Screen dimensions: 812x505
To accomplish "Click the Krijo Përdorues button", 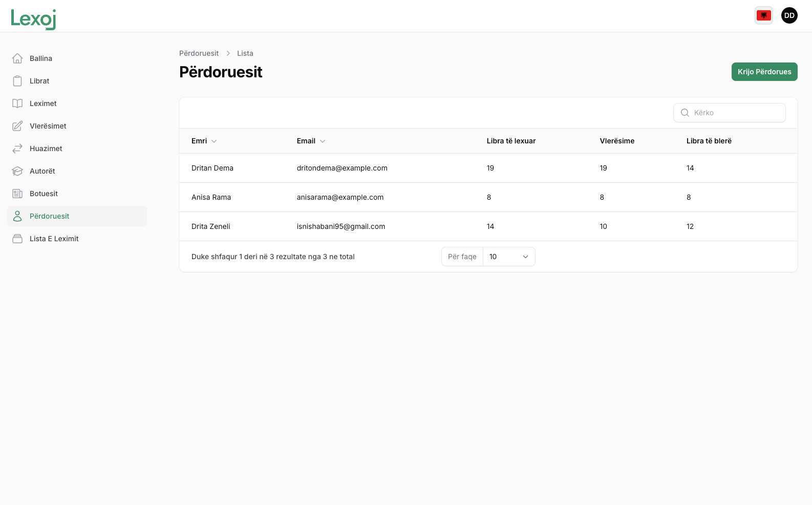I will tap(764, 72).
